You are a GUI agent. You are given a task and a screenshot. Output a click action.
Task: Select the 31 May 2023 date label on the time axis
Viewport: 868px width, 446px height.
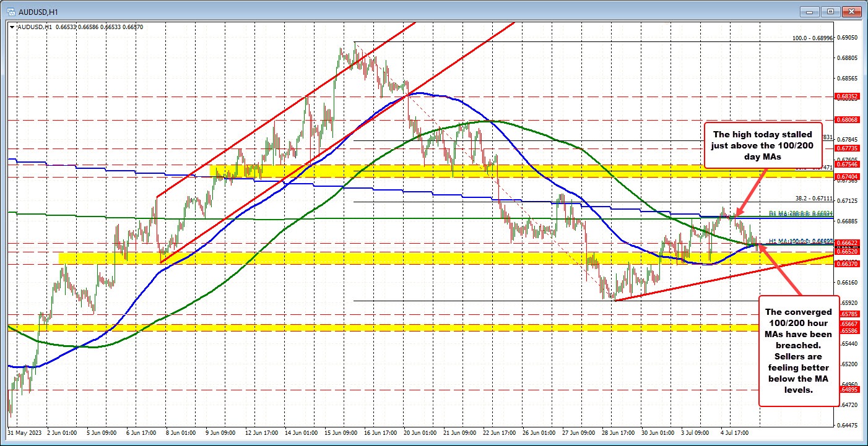click(x=25, y=434)
